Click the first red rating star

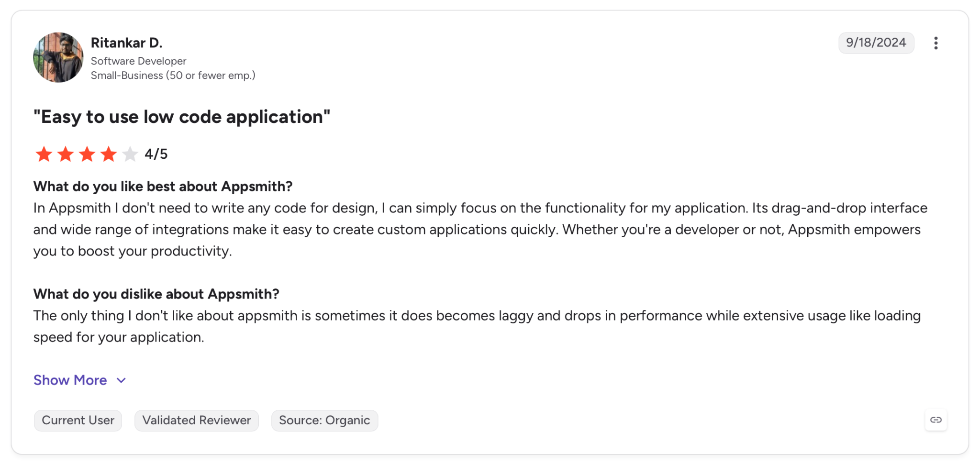click(44, 154)
